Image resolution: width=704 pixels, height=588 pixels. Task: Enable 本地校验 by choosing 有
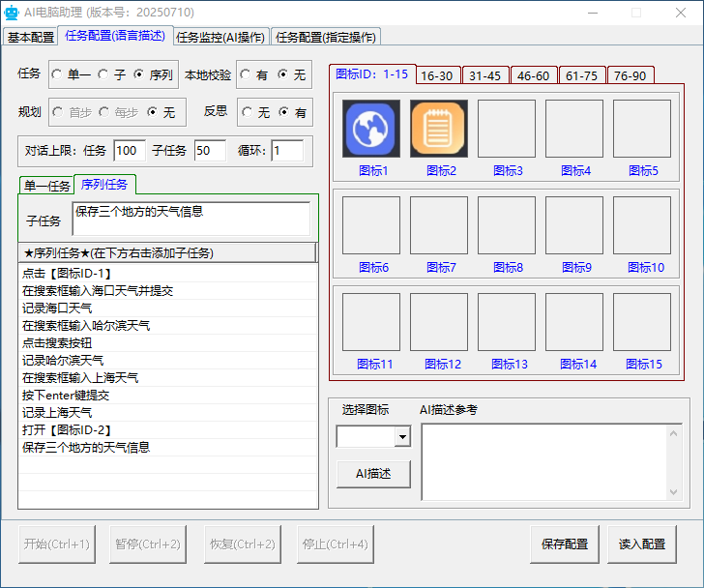(247, 74)
